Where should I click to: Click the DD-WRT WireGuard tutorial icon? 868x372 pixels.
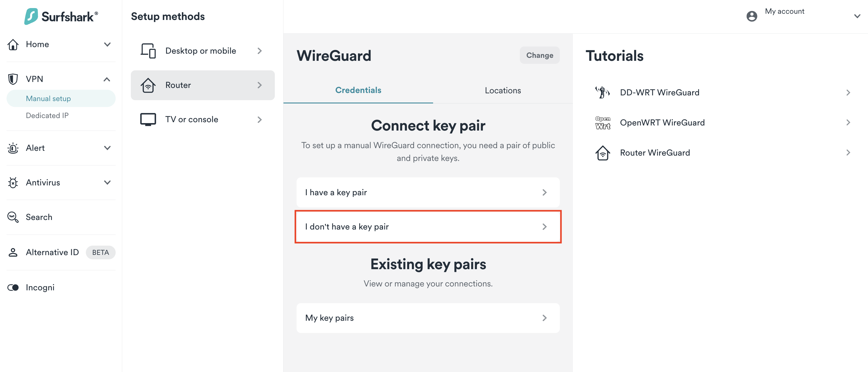[x=602, y=92]
